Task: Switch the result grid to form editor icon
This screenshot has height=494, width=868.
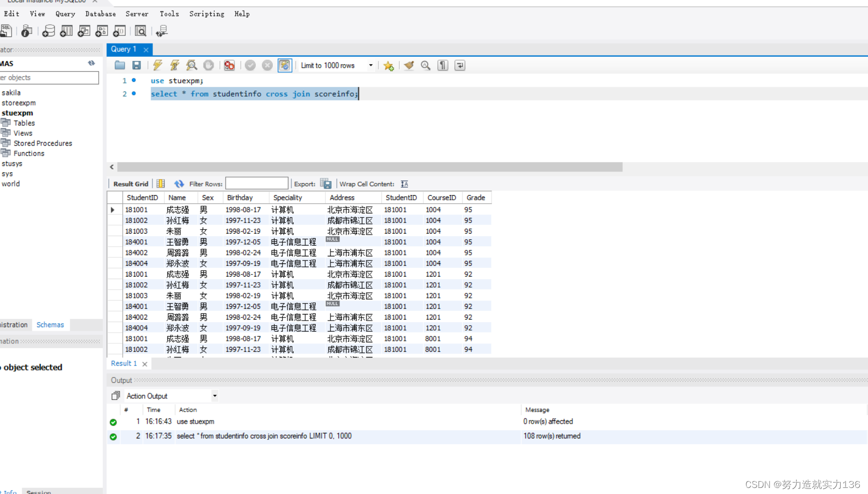Action: (x=161, y=184)
